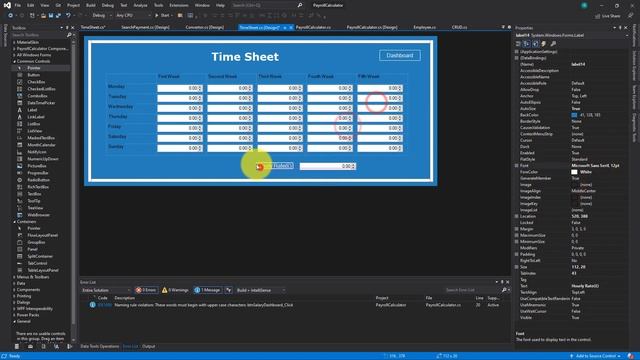Select the TableLayoutPanel container in Toolbox
The height and width of the screenshot is (360, 640).
click(x=43, y=270)
